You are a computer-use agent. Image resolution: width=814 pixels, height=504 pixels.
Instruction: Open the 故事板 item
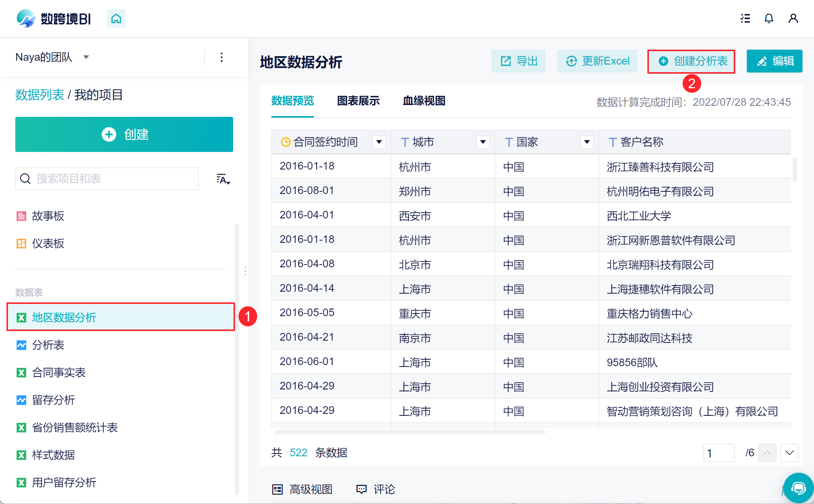[41, 216]
